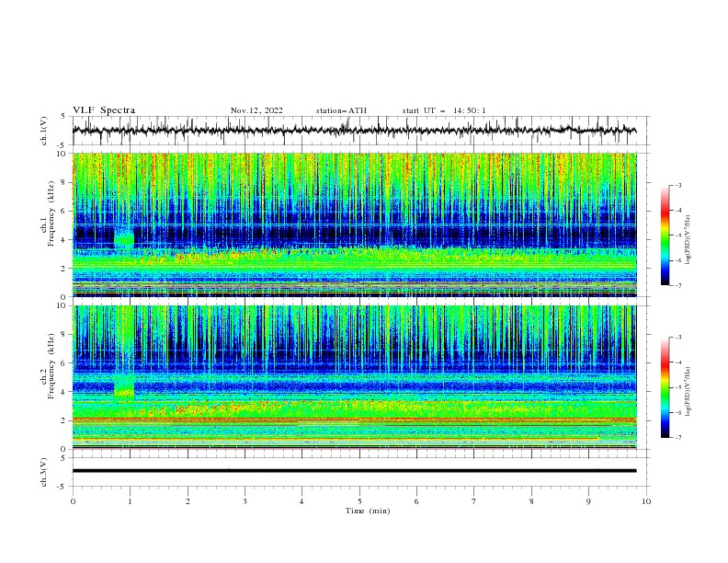728x563 pixels.
Task: Click the 'station=ATH' label
Action: tap(341, 110)
